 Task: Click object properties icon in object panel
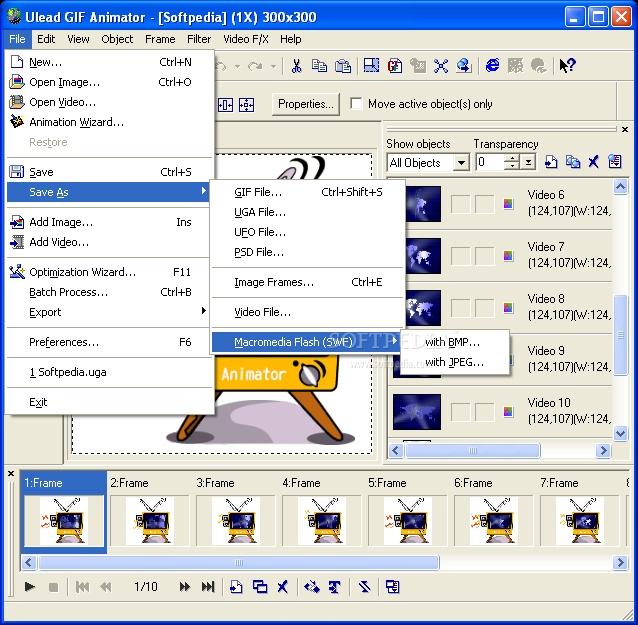tap(615, 162)
